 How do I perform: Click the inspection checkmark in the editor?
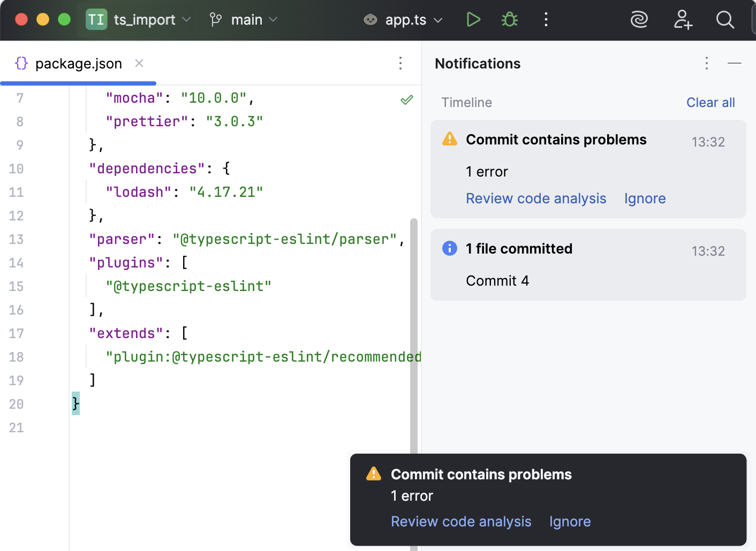click(x=407, y=100)
